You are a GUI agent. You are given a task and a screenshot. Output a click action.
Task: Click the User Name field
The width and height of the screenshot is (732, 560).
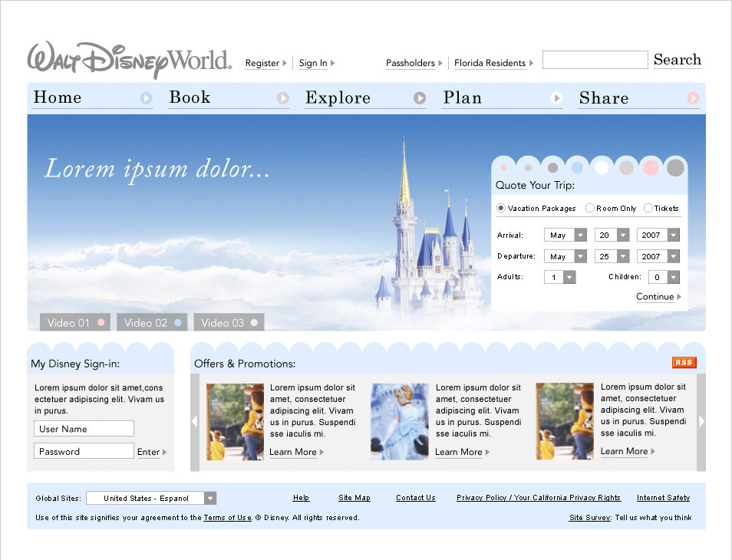[84, 429]
